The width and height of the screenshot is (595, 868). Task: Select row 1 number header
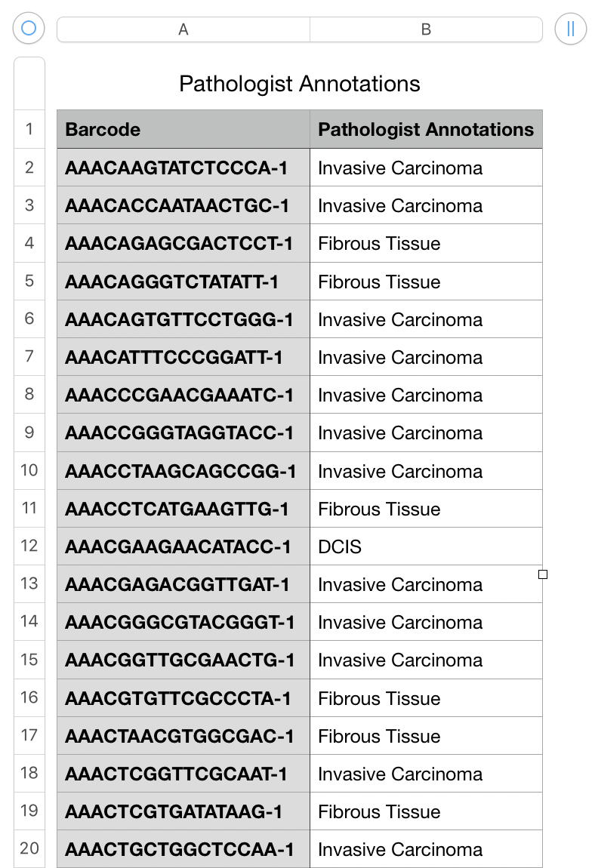coord(29,129)
